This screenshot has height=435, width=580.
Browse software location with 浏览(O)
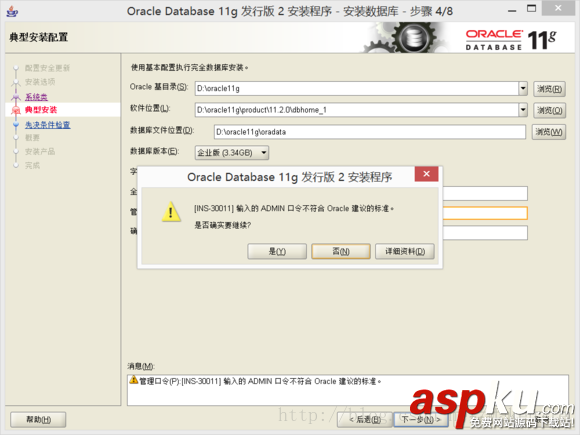click(x=549, y=110)
